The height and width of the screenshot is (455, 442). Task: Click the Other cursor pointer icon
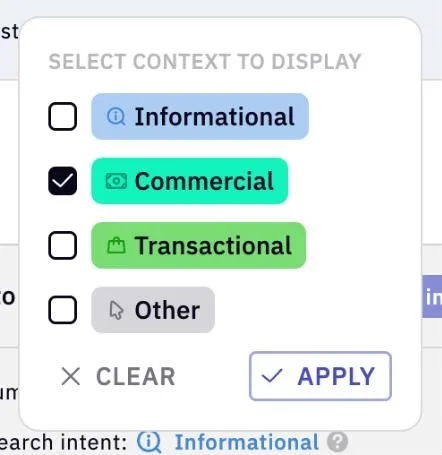click(116, 310)
